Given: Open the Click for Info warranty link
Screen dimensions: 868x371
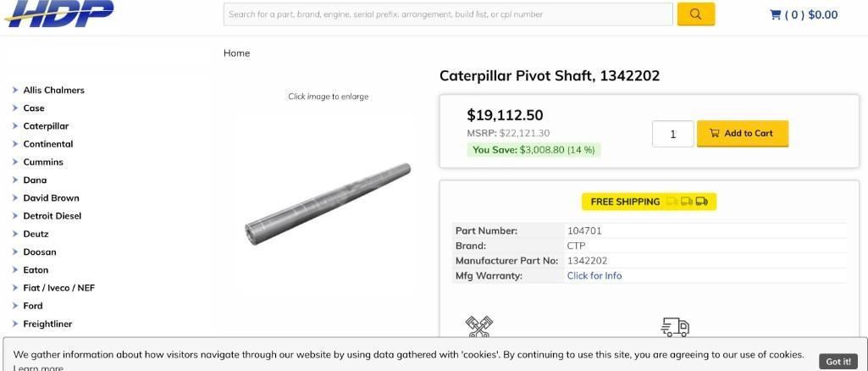Looking at the screenshot, I should 594,275.
